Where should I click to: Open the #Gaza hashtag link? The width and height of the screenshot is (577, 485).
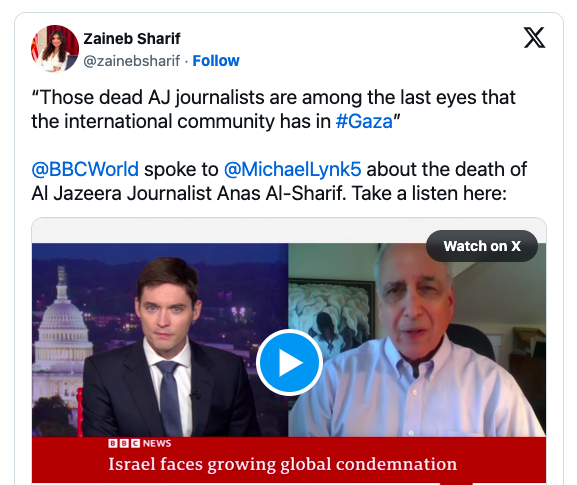point(364,121)
